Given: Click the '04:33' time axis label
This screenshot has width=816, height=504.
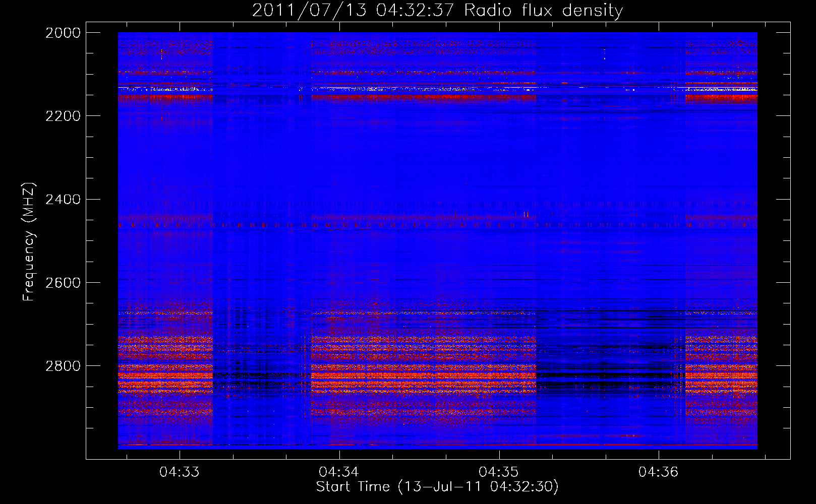Looking at the screenshot, I should click(x=180, y=472).
